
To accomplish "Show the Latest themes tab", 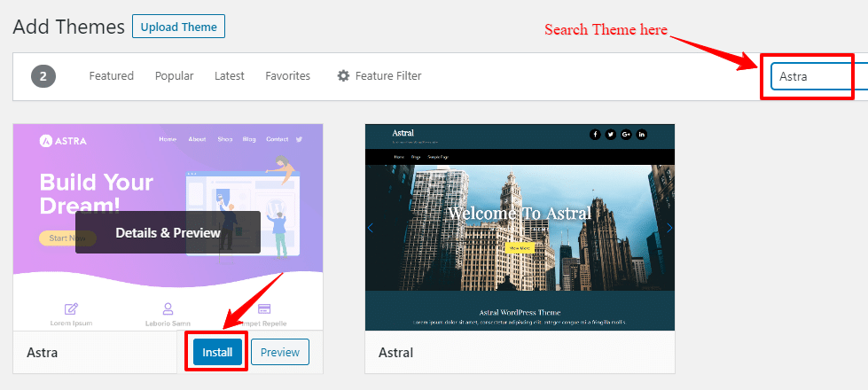I will pyautogui.click(x=229, y=76).
